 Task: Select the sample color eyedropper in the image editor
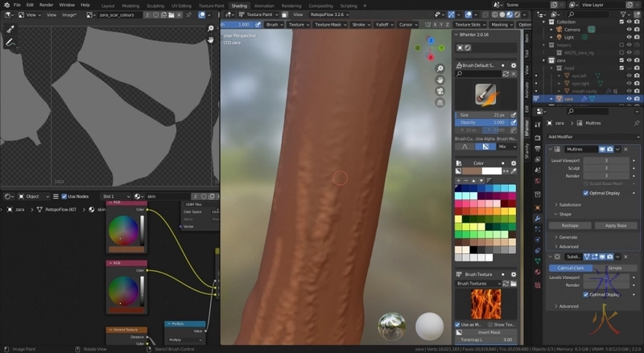click(x=10, y=29)
